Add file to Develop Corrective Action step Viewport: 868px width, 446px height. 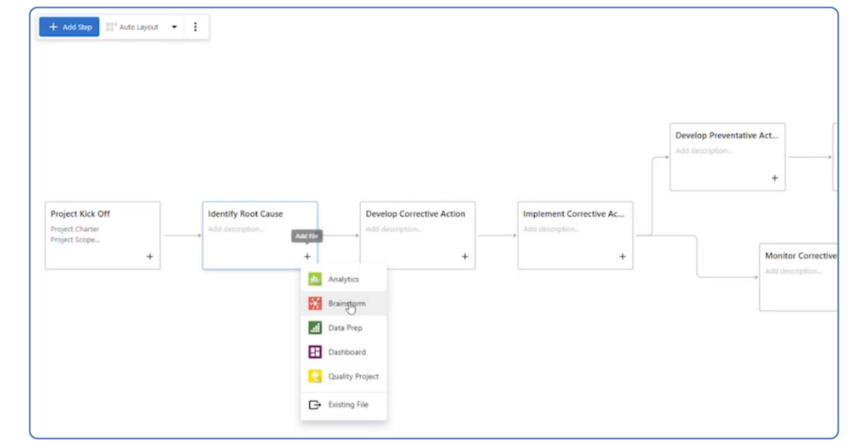click(x=465, y=257)
